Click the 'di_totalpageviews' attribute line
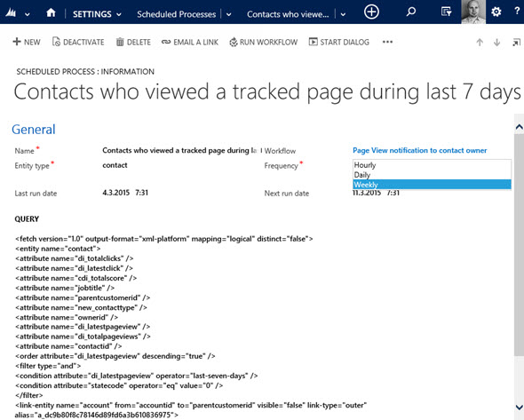524x420 pixels. [x=83, y=337]
